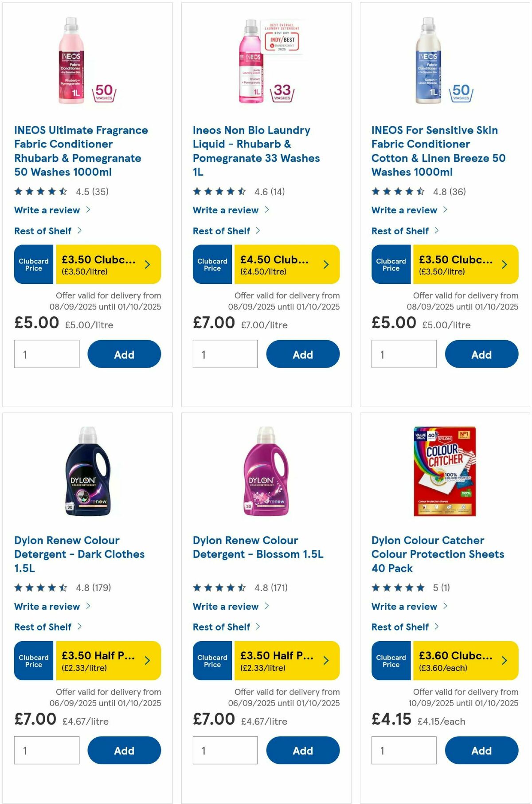Add Ineos Non Bio Laundry Liquid to basket
Screen dimensions: 532x804
point(303,354)
